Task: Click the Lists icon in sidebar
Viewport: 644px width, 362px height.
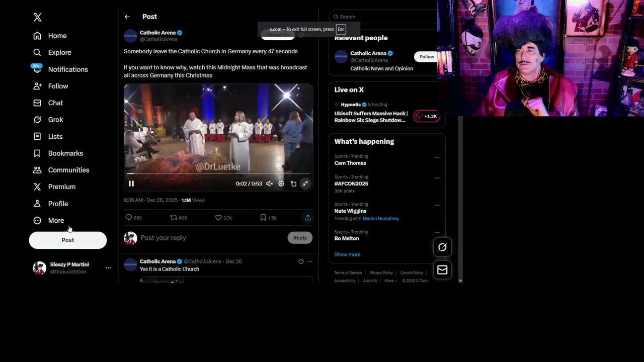Action: (37, 136)
